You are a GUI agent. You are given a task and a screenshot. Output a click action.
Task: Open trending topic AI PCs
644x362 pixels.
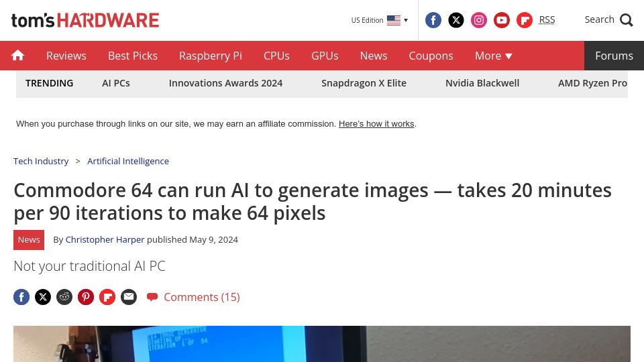coord(116,83)
